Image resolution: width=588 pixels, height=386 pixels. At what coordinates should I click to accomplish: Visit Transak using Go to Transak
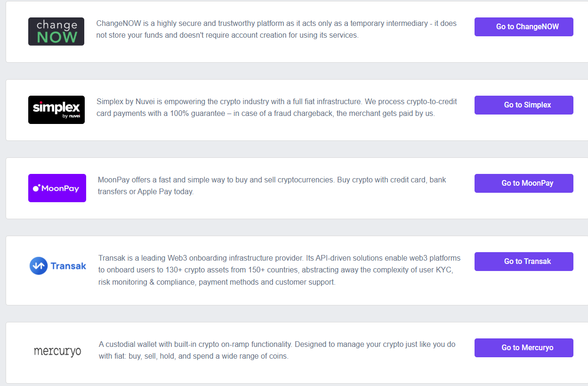point(524,262)
